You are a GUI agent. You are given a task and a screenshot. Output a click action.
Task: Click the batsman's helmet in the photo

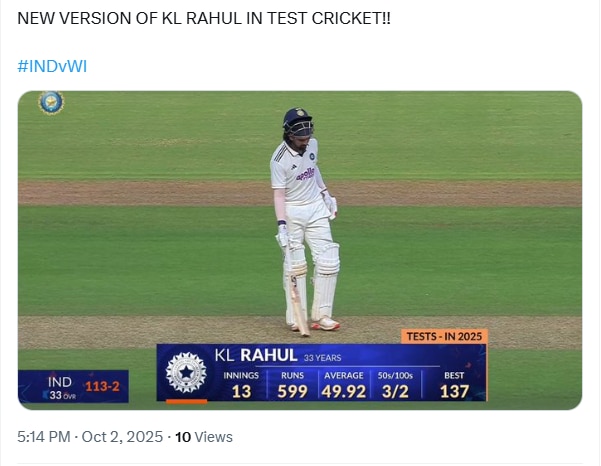click(x=297, y=122)
